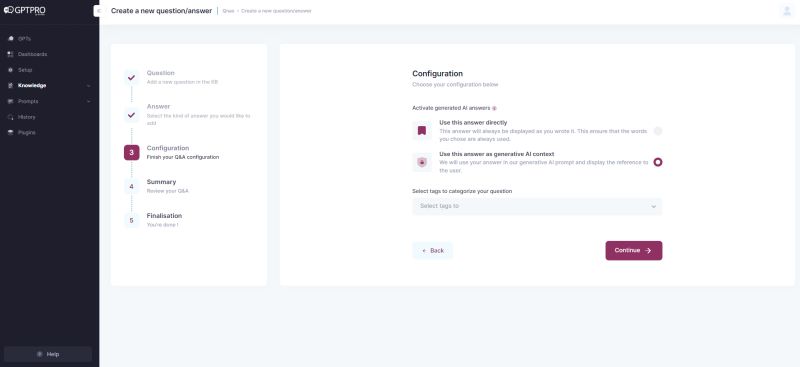The image size is (800, 367).
Task: Open the user profile avatar
Action: pos(786,11)
